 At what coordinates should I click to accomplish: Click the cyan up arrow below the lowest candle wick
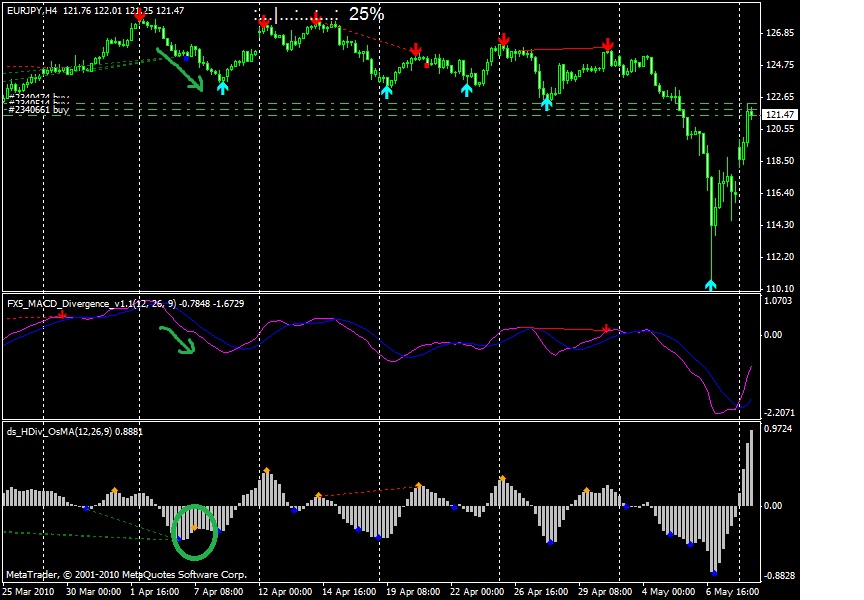pos(711,284)
